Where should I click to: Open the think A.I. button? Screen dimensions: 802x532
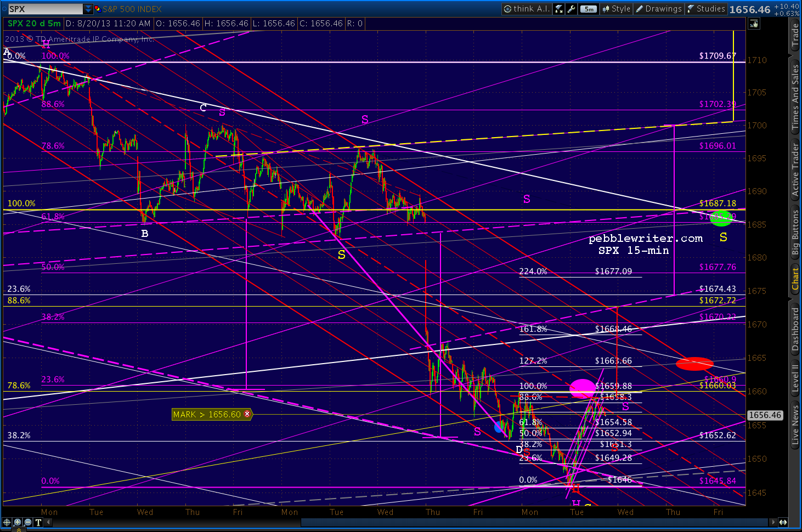pos(527,9)
